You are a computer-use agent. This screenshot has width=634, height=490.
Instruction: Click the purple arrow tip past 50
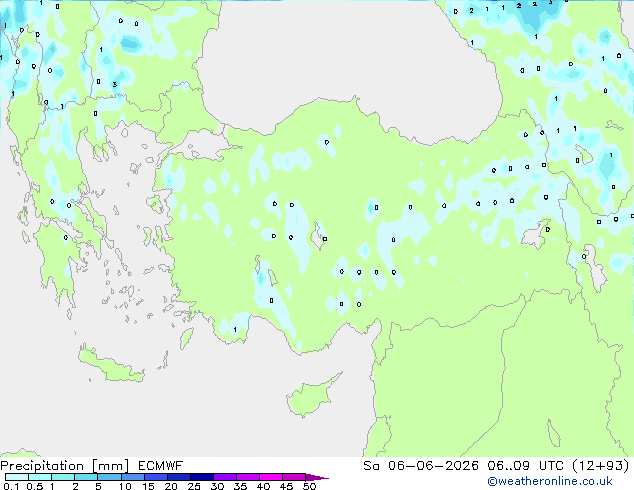click(317, 477)
